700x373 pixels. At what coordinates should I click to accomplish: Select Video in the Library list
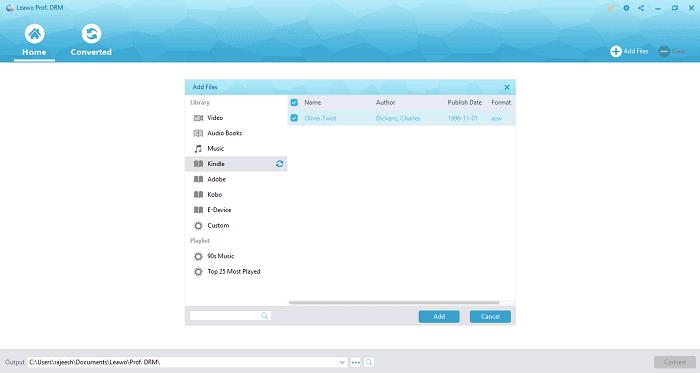point(236,118)
